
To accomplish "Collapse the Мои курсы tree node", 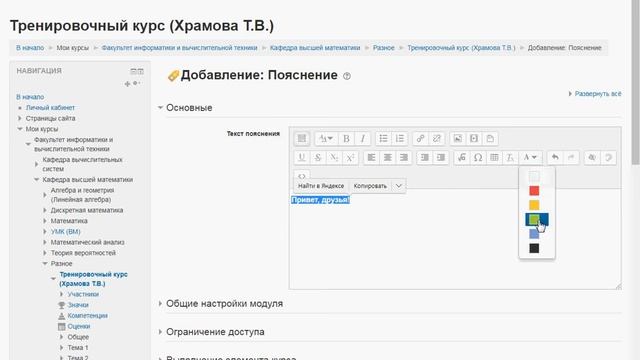I will pos(20,129).
